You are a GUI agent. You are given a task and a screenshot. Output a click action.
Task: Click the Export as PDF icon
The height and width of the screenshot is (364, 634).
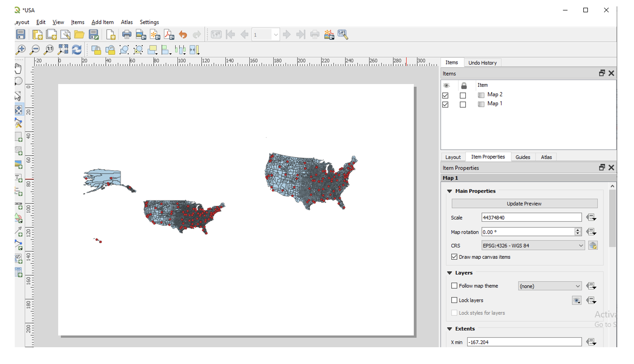169,34
